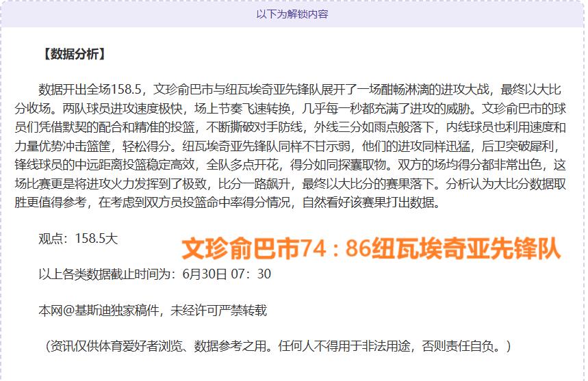The image size is (588, 381).
Task: Click the 以上各类数据截止时间为：6月30日 07:30 line
Action: (x=155, y=274)
